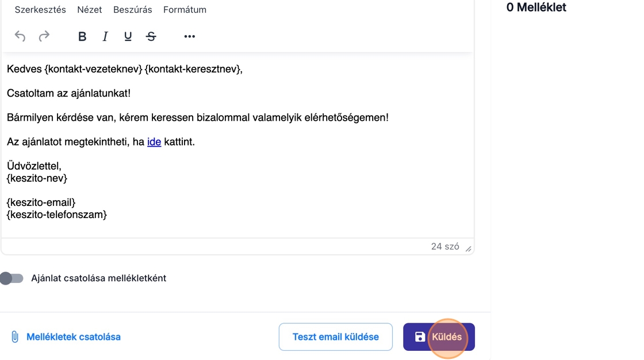
Task: Click the 24 szó word count
Action: point(445,247)
